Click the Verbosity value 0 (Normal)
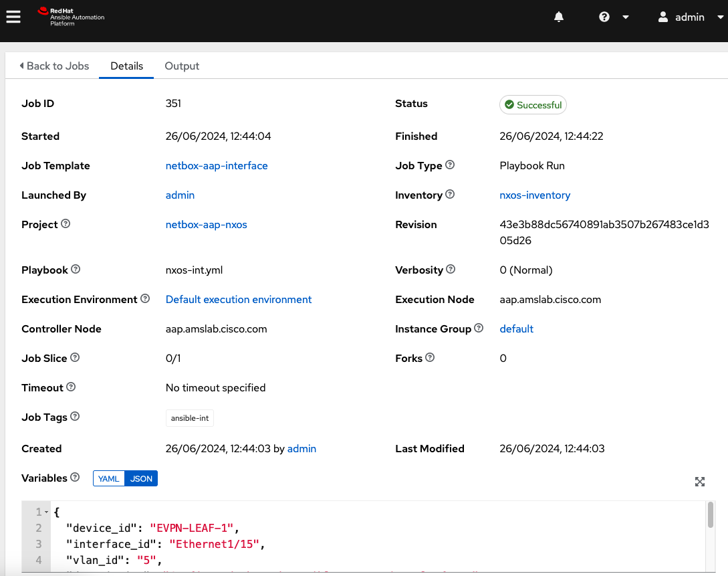This screenshot has height=576, width=728. (526, 270)
